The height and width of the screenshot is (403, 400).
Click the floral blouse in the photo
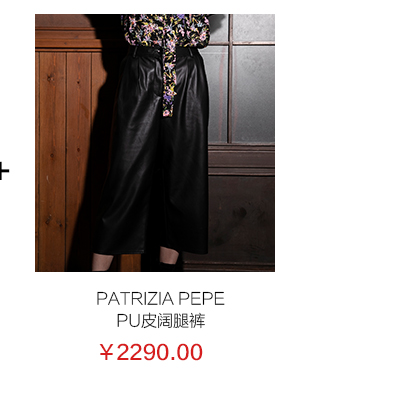[166, 30]
